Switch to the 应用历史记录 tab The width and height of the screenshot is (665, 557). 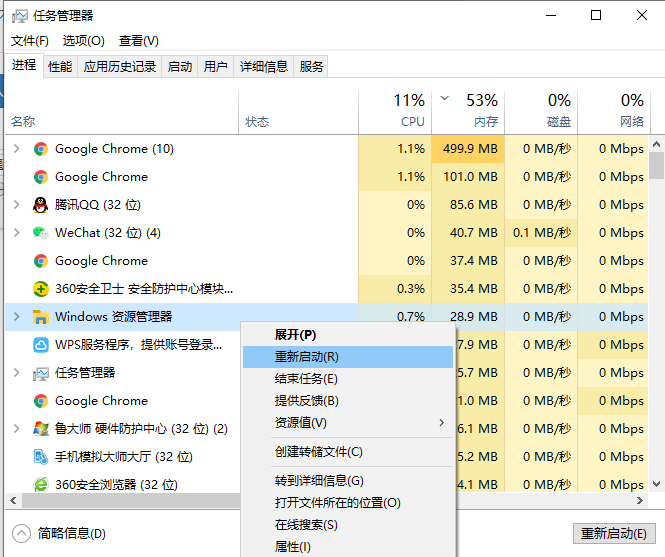120,67
